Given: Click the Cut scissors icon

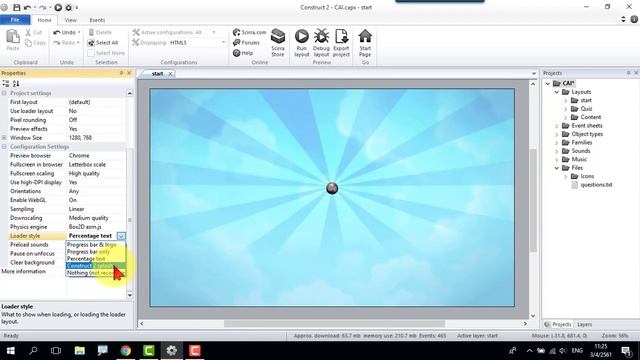Looking at the screenshot, I should (28, 32).
